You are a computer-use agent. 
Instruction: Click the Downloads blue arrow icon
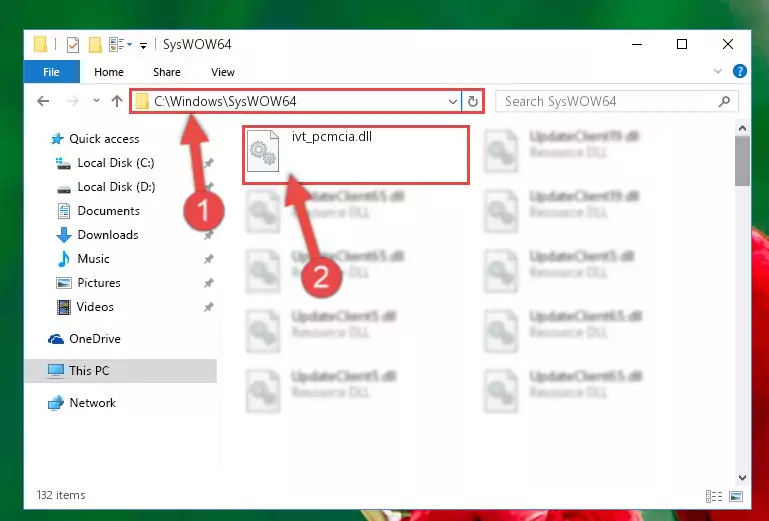(x=64, y=235)
